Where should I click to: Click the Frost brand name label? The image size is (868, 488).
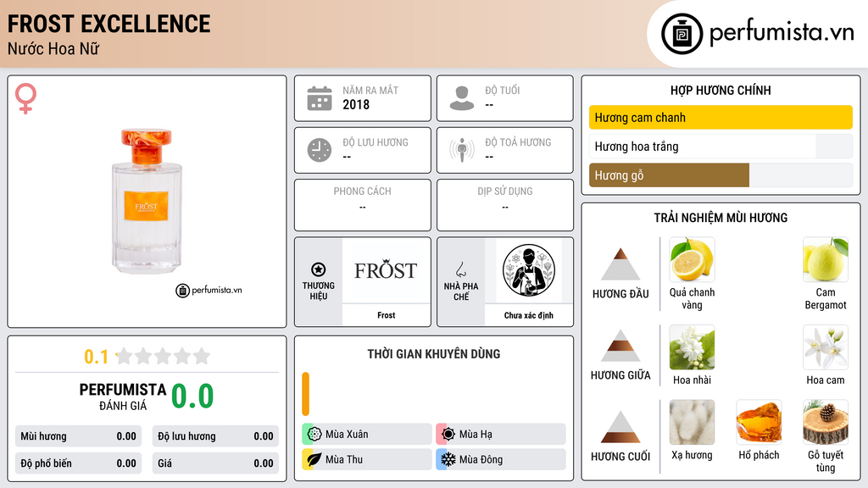tap(386, 315)
